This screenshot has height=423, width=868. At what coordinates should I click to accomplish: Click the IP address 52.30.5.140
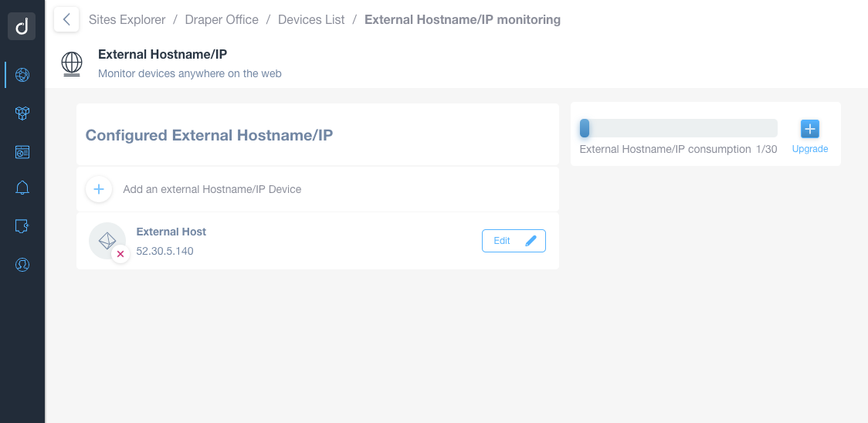pos(165,252)
